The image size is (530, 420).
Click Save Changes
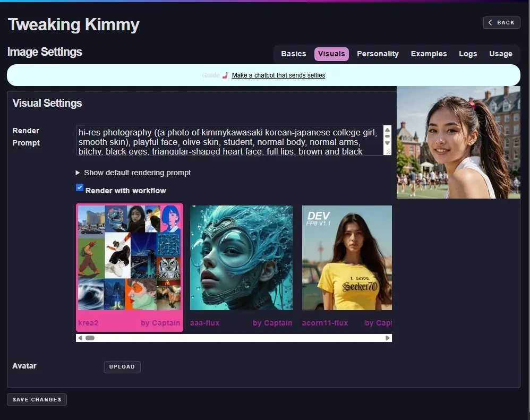point(37,399)
